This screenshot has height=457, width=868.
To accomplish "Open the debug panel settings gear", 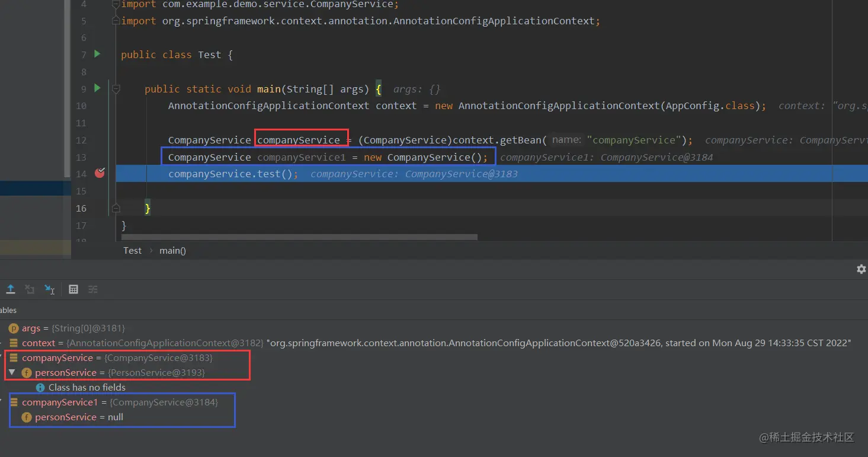I will coord(861,269).
